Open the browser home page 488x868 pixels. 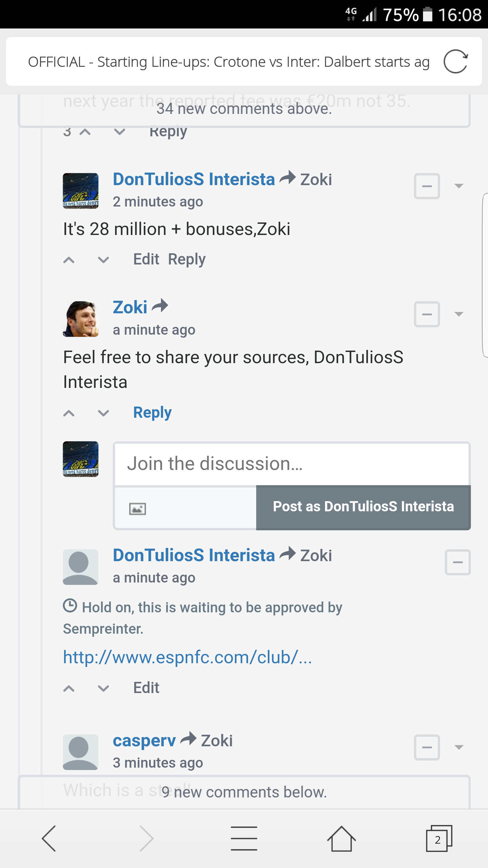tap(341, 838)
